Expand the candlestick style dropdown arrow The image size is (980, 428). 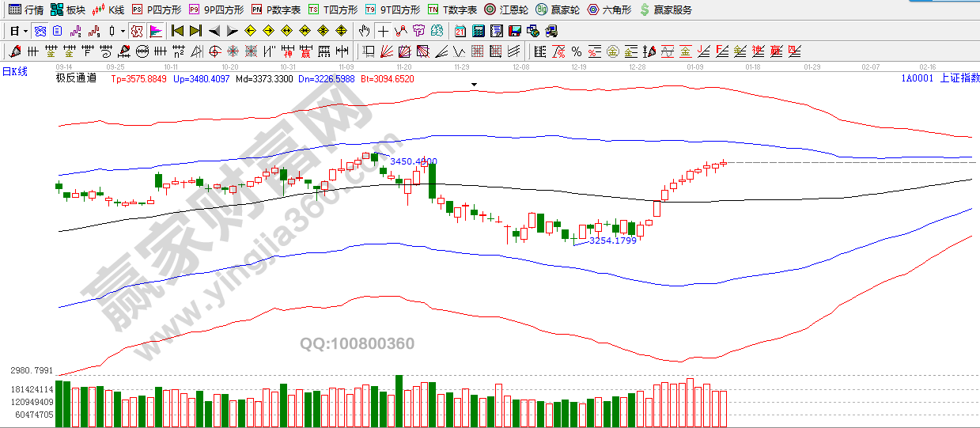click(x=123, y=31)
